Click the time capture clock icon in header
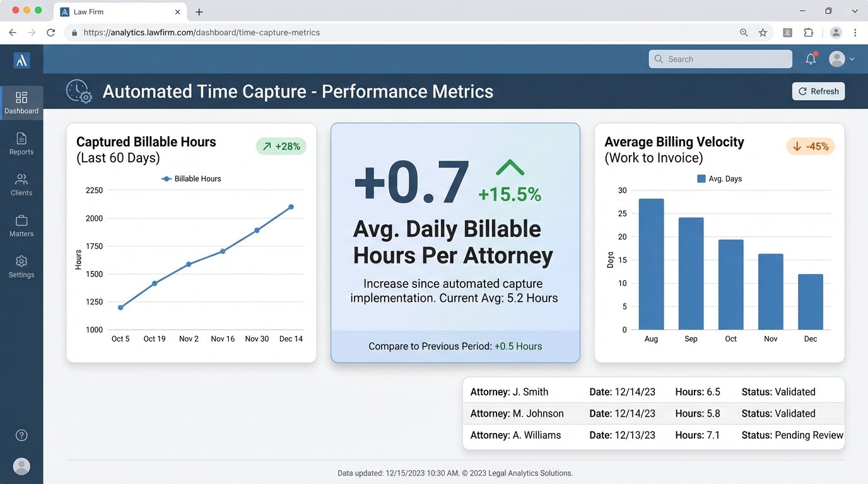The image size is (868, 484). (78, 91)
